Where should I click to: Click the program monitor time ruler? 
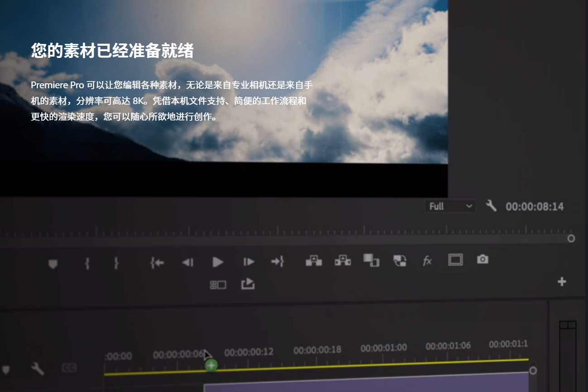pos(285,231)
